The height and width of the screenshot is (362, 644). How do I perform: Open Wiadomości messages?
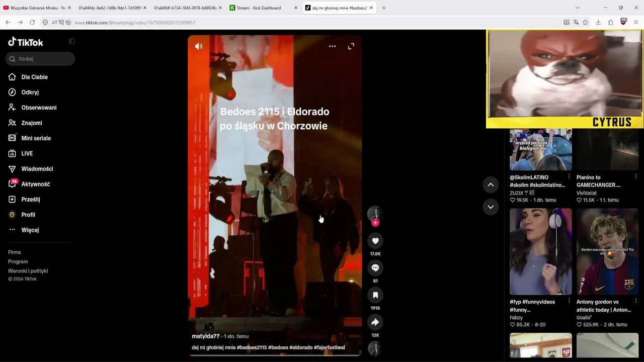tap(37, 169)
